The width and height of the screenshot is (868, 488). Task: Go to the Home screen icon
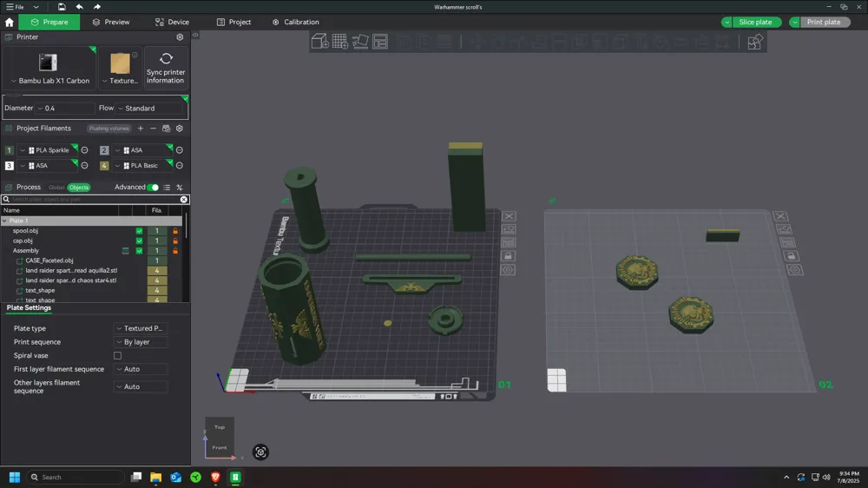pos(9,23)
